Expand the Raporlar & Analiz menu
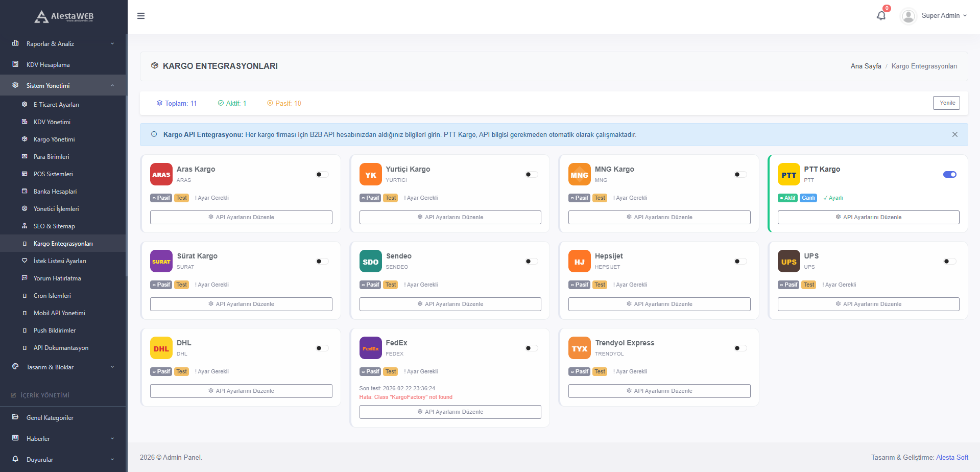Screen dimensions: 980x472 63,44
